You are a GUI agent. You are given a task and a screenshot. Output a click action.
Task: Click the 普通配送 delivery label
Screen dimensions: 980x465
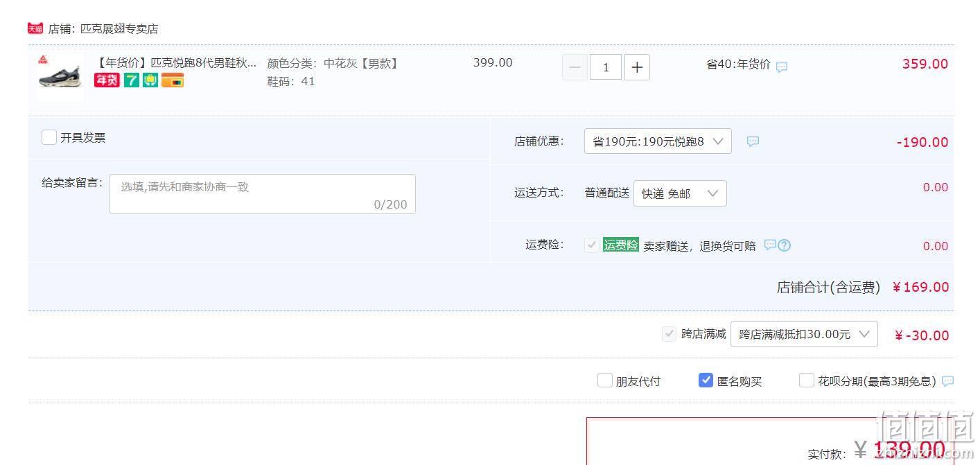coord(607,193)
